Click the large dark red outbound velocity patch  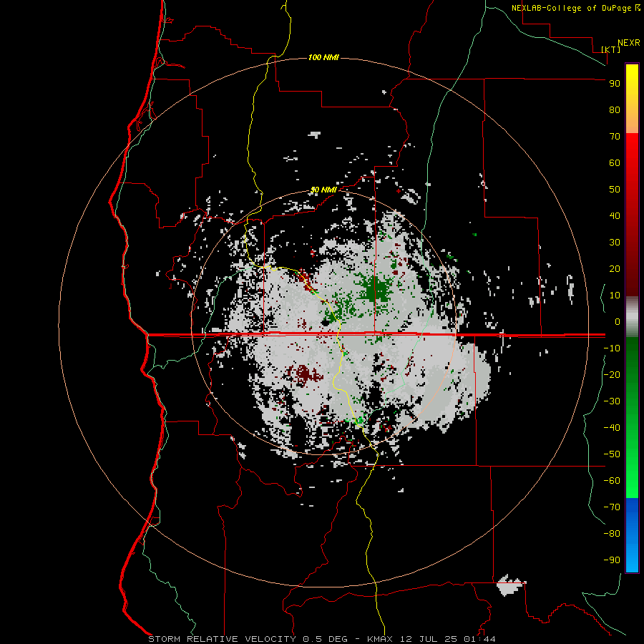tap(303, 374)
